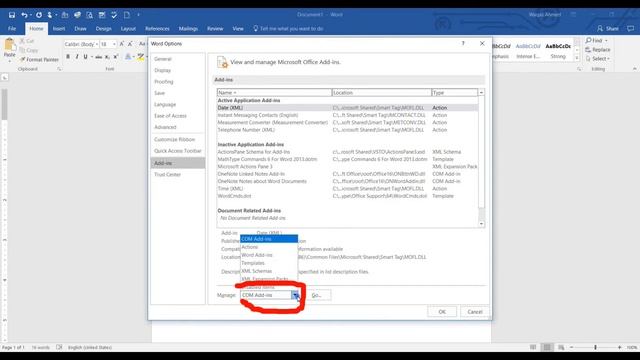The height and width of the screenshot is (360, 640).
Task: Click the Cut scissors command
Action: click(x=27, y=41)
